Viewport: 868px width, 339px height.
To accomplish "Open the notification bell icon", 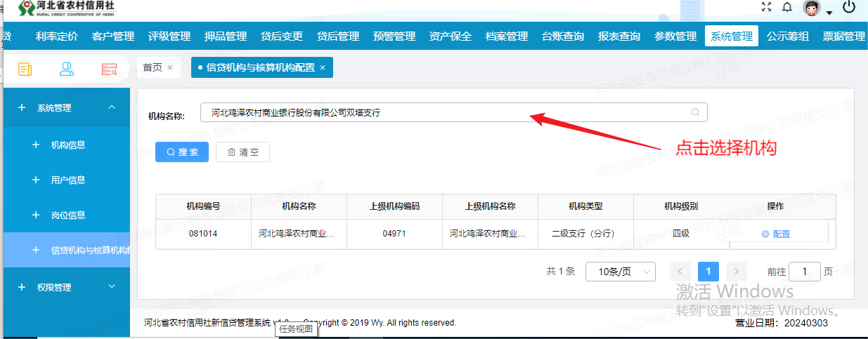I will coord(787,8).
